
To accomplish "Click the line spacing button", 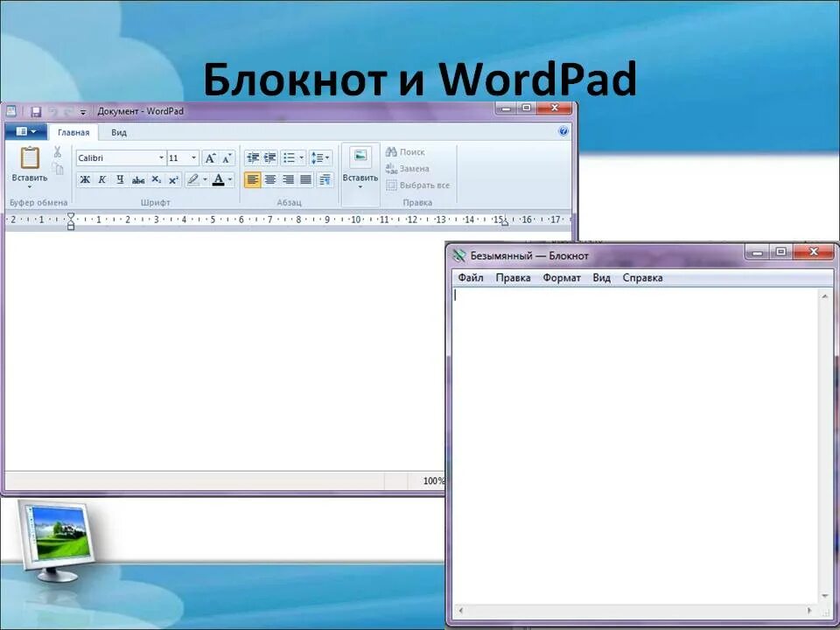I will tap(317, 157).
